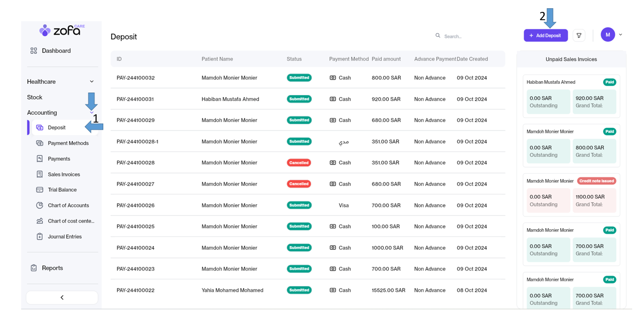The image size is (644, 331).
Task: Open the user profile dropdown arrow
Action: (621, 35)
